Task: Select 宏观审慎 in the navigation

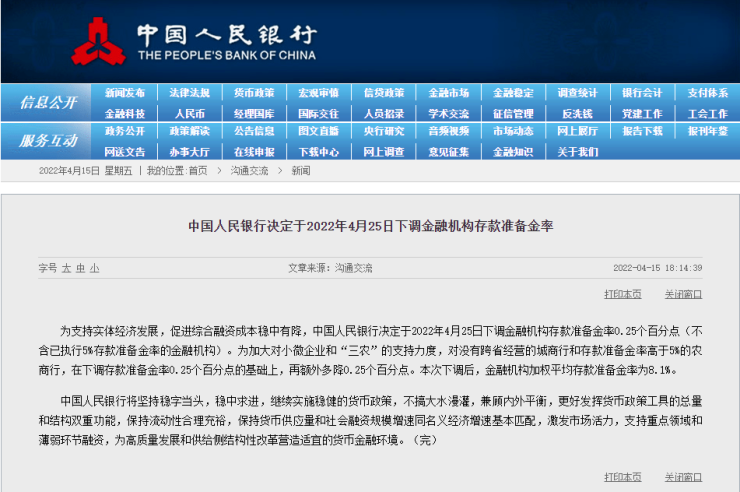Action: pyautogui.click(x=319, y=93)
